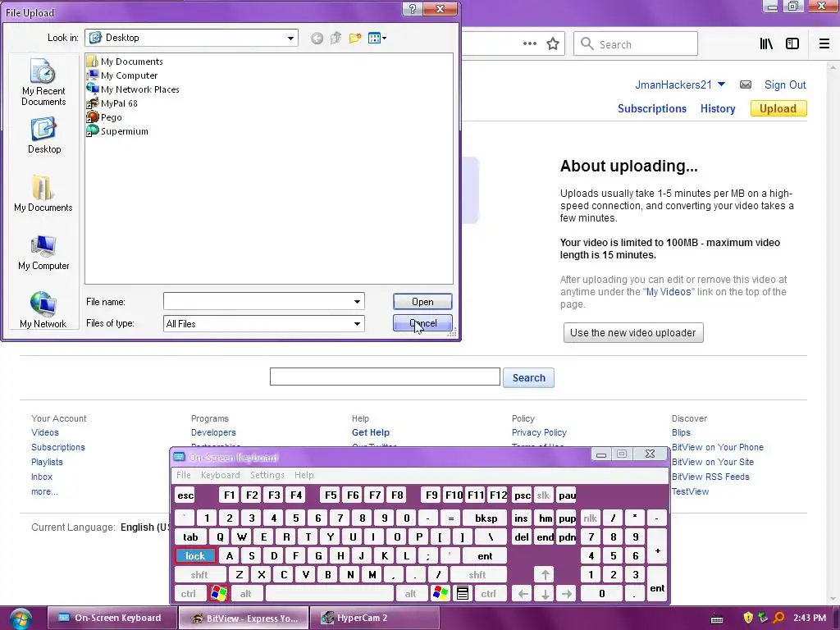Select My Documents in the file list
Screen dimensions: 840x630
click(x=125, y=61)
